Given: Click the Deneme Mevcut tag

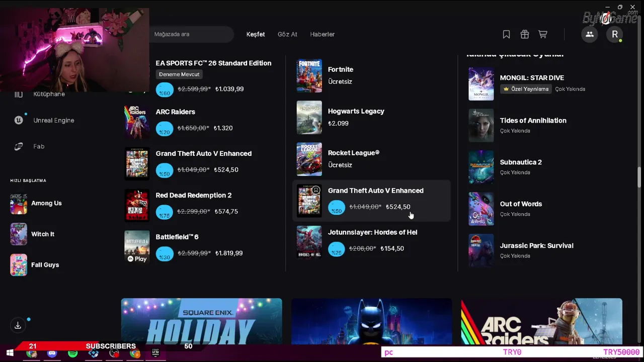Looking at the screenshot, I should 179,74.
